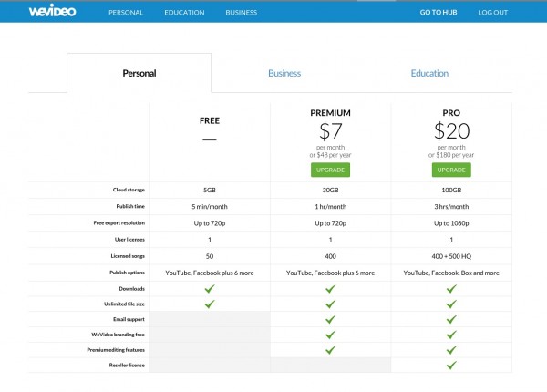The width and height of the screenshot is (547, 392).
Task: Click Unlimited file size checkmark, Pro column
Action: click(x=451, y=304)
